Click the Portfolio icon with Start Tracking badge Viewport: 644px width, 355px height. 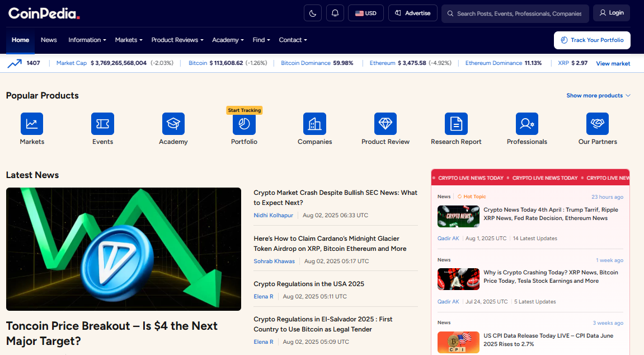pos(244,124)
